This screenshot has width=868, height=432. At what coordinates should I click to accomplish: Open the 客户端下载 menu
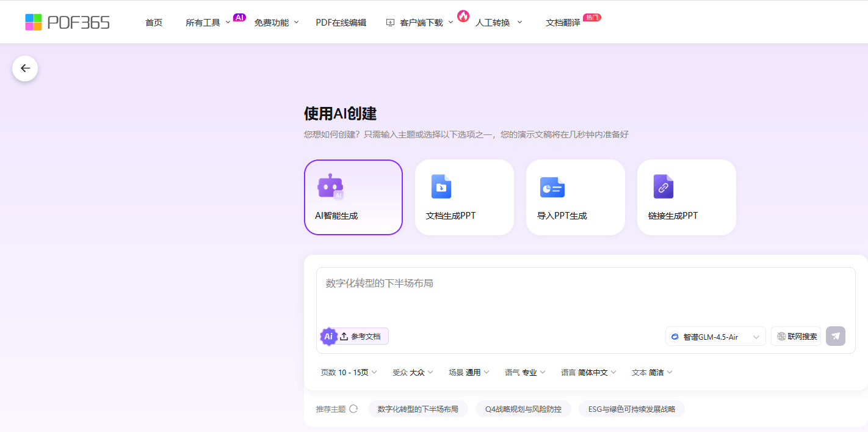[x=421, y=23]
